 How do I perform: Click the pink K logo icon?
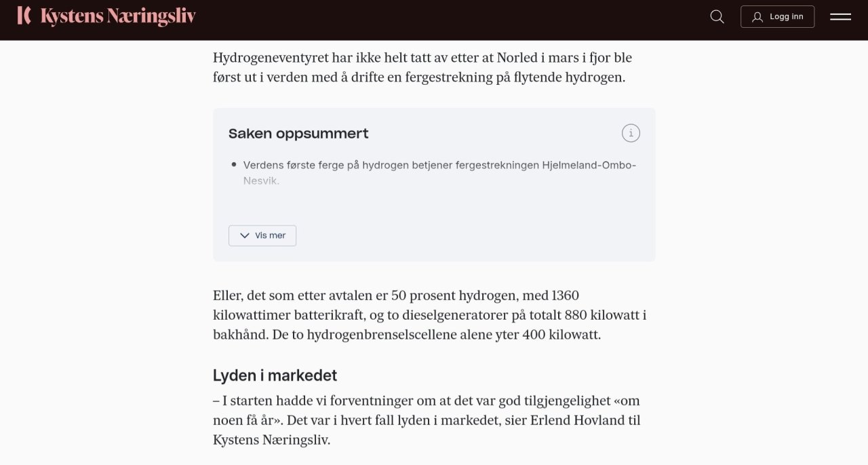click(24, 16)
